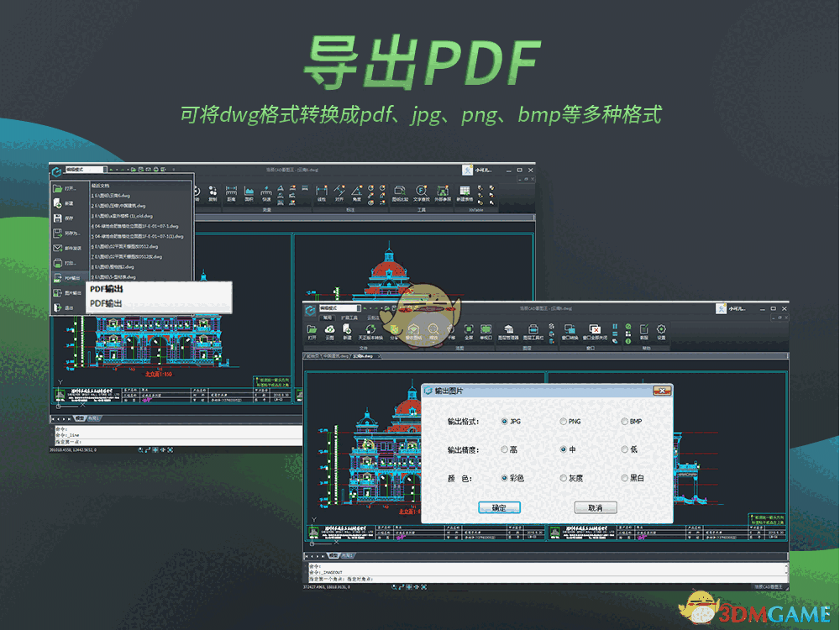840x630 pixels.
Task: Click 云图 cloud icon in front window
Action: click(329, 332)
